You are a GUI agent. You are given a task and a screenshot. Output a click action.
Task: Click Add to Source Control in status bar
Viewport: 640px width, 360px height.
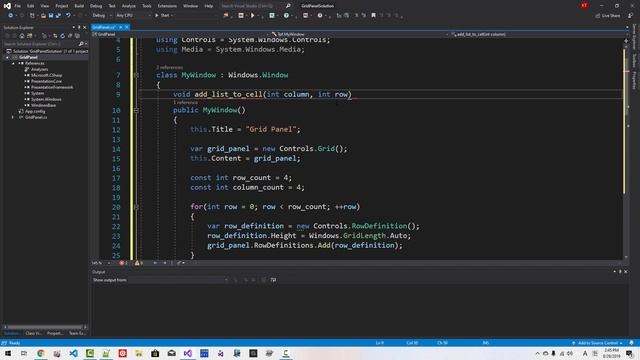click(x=597, y=343)
